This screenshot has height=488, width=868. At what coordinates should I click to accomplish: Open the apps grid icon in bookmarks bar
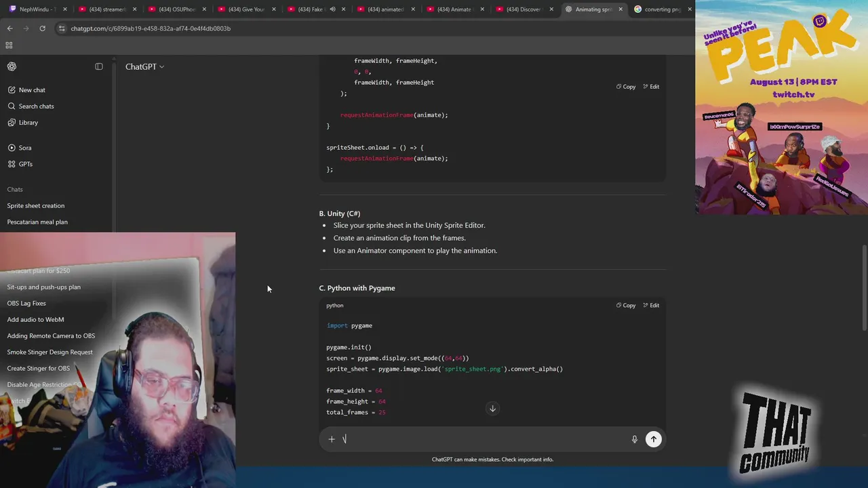click(x=9, y=45)
